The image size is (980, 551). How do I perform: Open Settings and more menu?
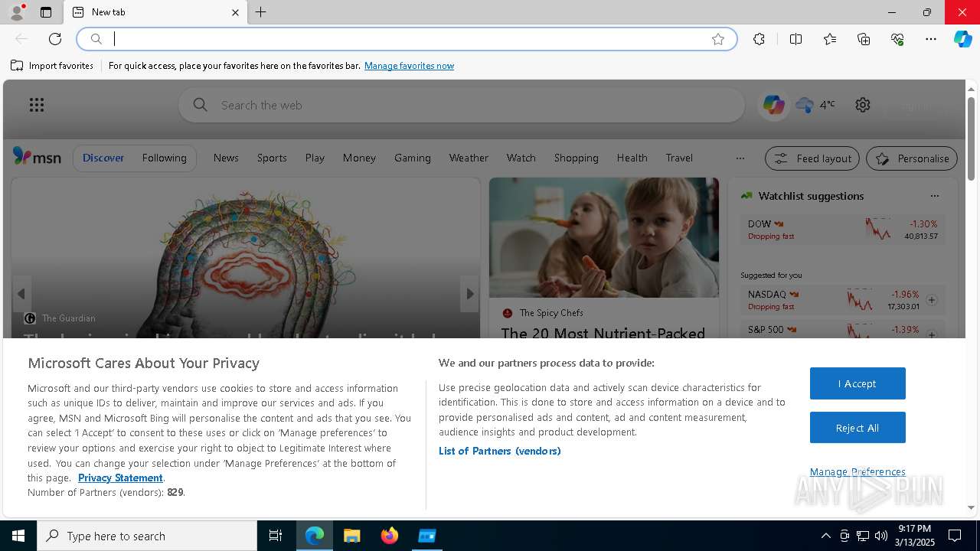931,39
